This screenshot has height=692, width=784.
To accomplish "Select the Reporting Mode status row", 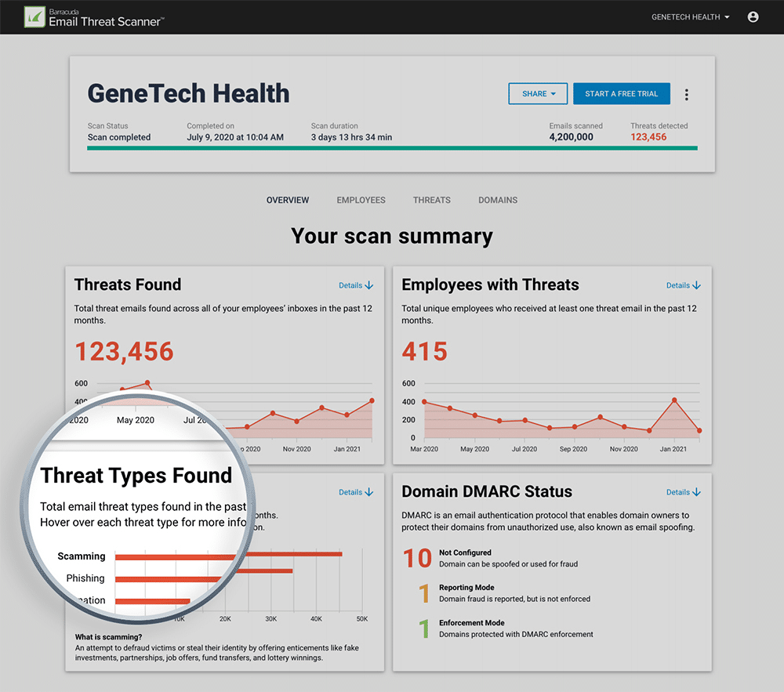I will pos(505,593).
